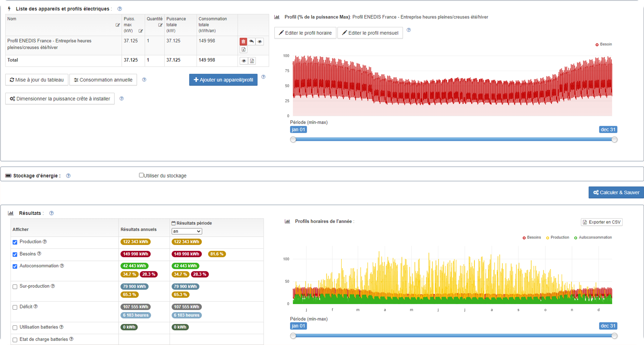Open help icon next to Stockage d'énergie
This screenshot has height=345, width=644.
[x=68, y=176]
